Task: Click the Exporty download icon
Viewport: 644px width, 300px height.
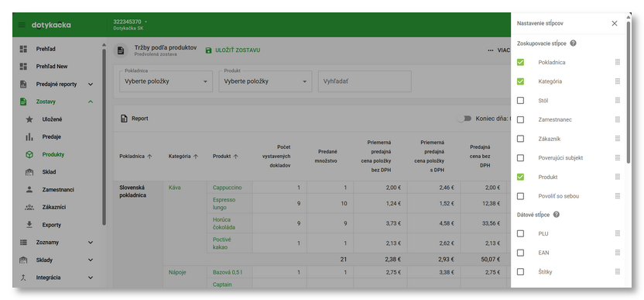Action: click(x=29, y=225)
